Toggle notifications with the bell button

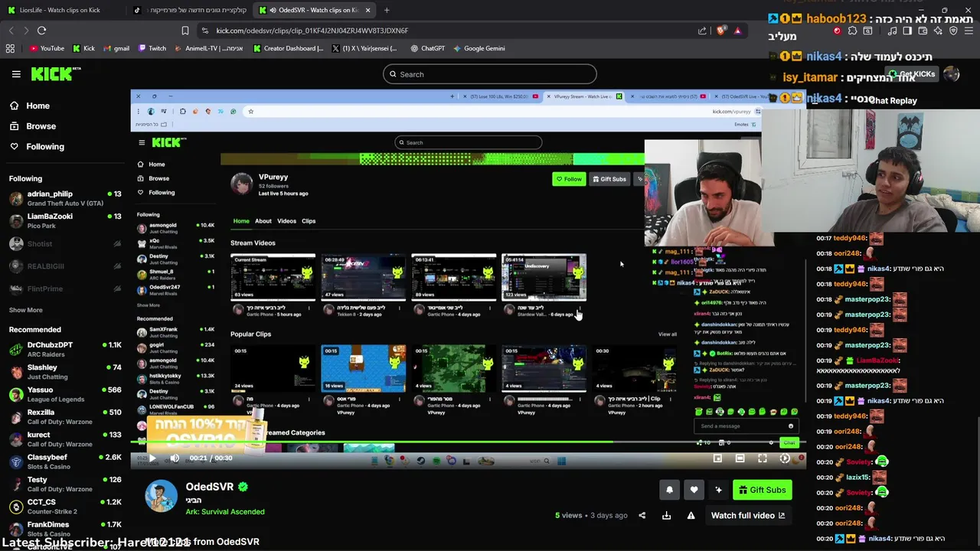669,490
